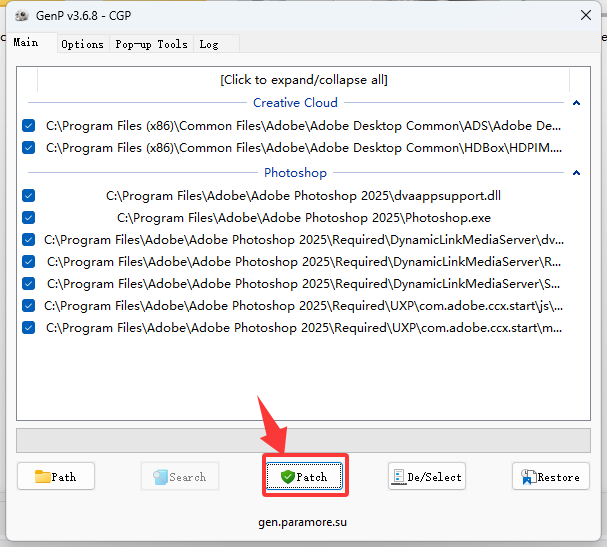Screen dimensions: 607x547
Task: Toggle checkbox for com.adobe.ccx.start\m... row
Action: point(29,328)
